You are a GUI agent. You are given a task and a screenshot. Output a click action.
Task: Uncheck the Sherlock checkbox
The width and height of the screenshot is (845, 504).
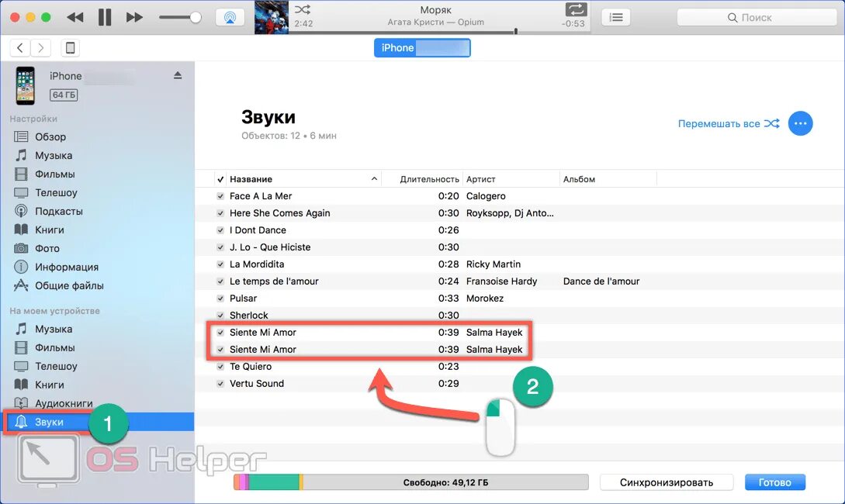(x=220, y=316)
